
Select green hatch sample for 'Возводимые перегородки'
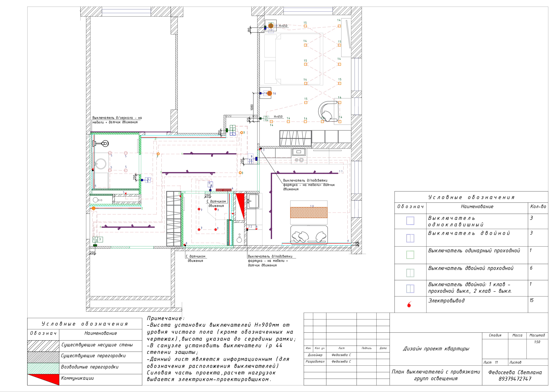coord(43,368)
